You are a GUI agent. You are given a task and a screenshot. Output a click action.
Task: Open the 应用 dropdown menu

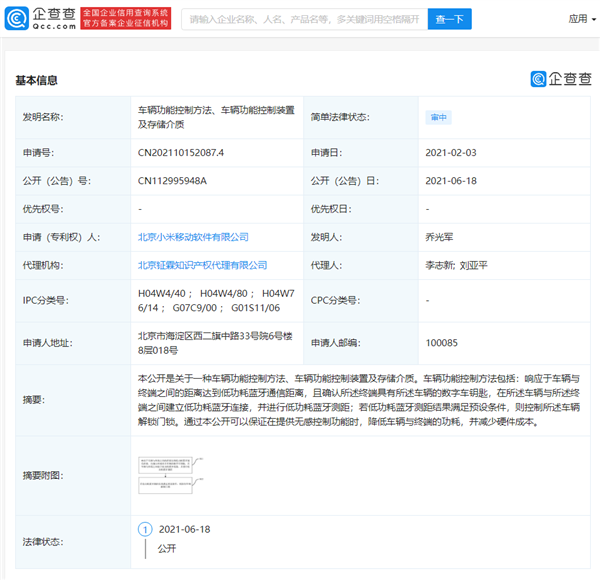coord(582,19)
